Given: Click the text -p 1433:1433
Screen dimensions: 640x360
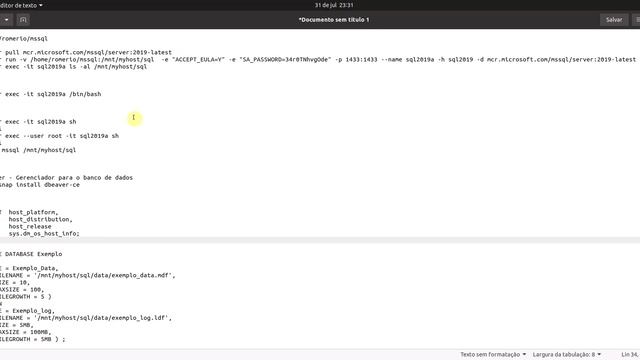Looking at the screenshot, I should (356, 59).
